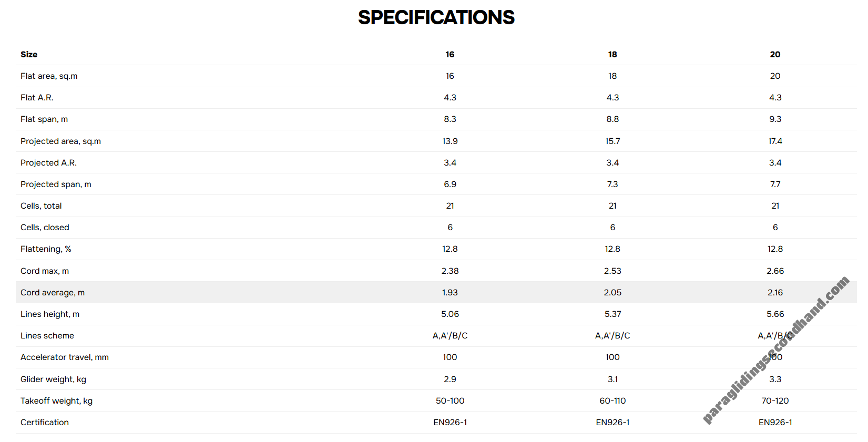Viewport: 868px width, 442px height.
Task: Click the Flat area, sq.m row label
Action: [49, 76]
